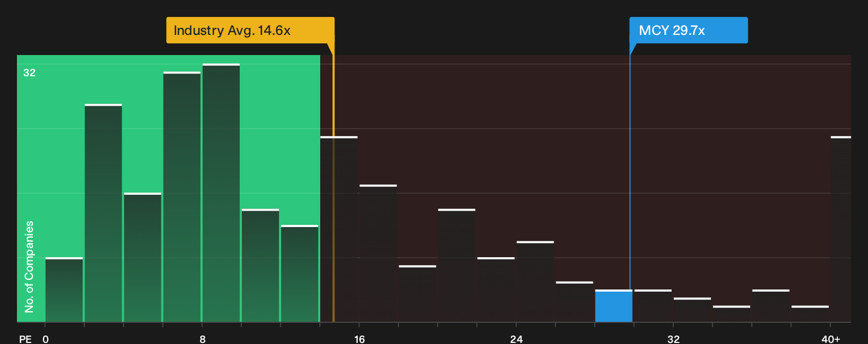Image resolution: width=868 pixels, height=344 pixels.
Task: Click the "24" x-axis tick label
Action: pos(517,339)
